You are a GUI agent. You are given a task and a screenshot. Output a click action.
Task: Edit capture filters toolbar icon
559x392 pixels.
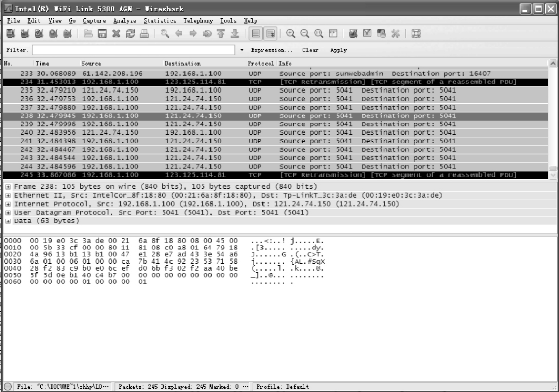coord(353,33)
